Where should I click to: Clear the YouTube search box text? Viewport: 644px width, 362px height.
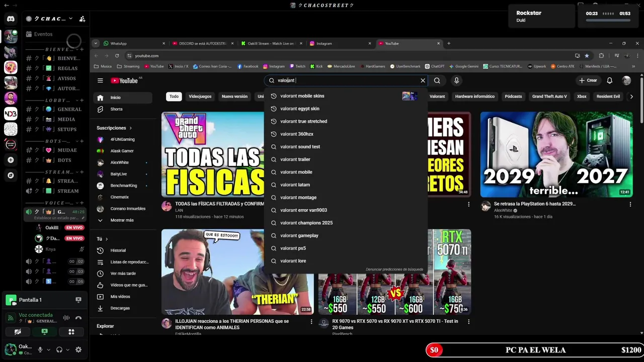(423, 80)
